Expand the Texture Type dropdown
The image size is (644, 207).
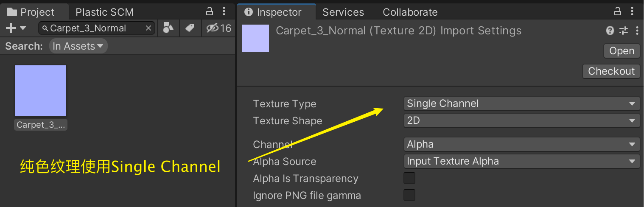pos(521,103)
